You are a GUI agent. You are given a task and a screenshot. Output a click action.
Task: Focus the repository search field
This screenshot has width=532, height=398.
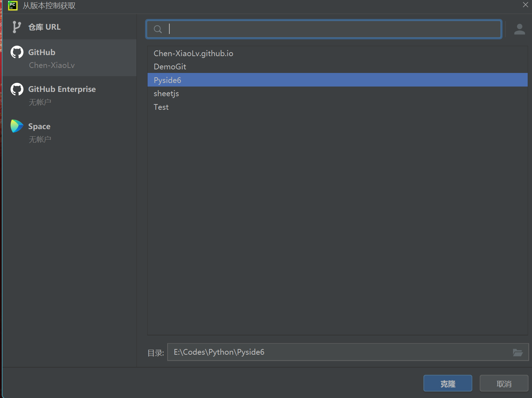point(324,29)
